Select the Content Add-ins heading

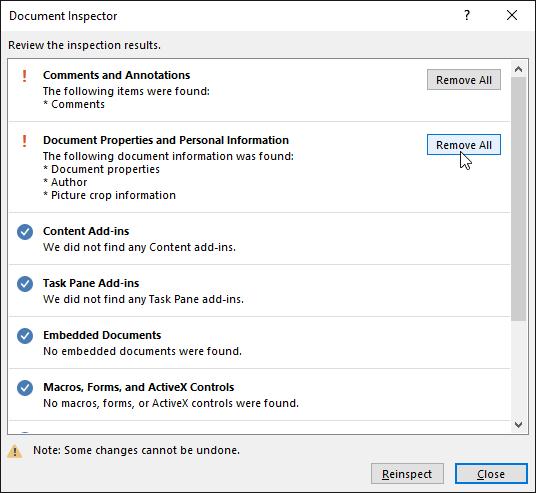coord(86,231)
